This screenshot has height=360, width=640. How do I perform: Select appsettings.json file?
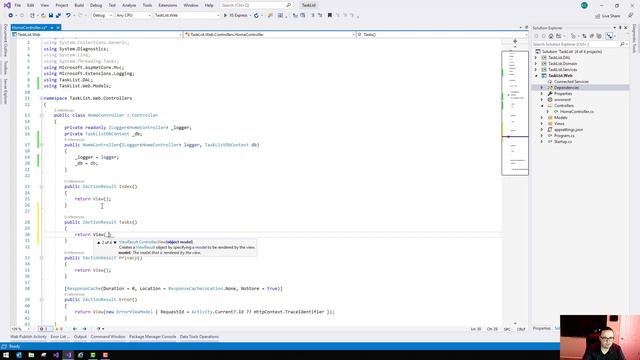point(568,129)
